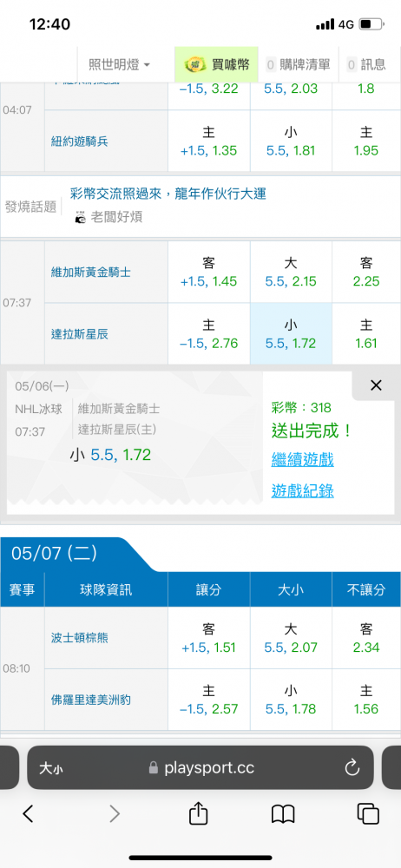The width and height of the screenshot is (401, 868).
Task: Open the Safari share sheet
Action: coord(198,812)
